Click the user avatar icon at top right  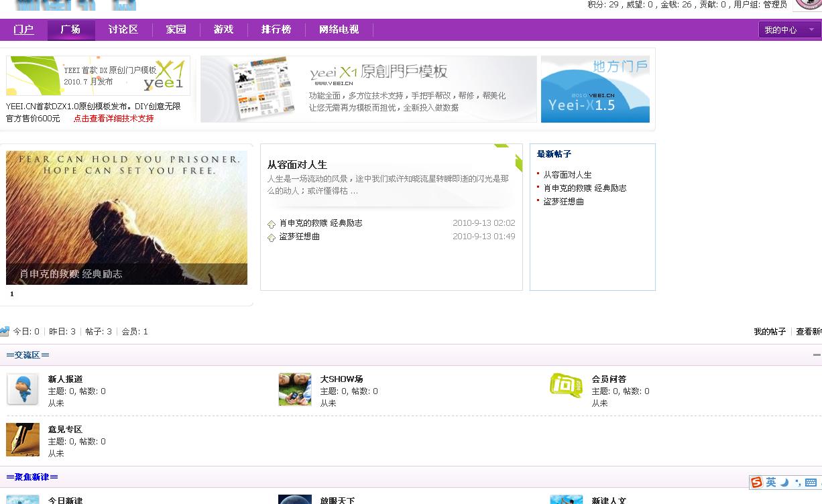[809, 5]
